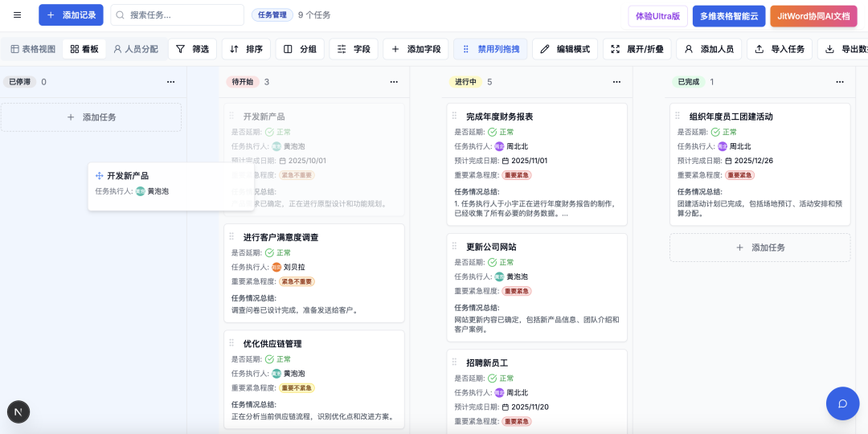The image size is (868, 434).
Task: Open the chat support bubble button
Action: click(x=842, y=403)
